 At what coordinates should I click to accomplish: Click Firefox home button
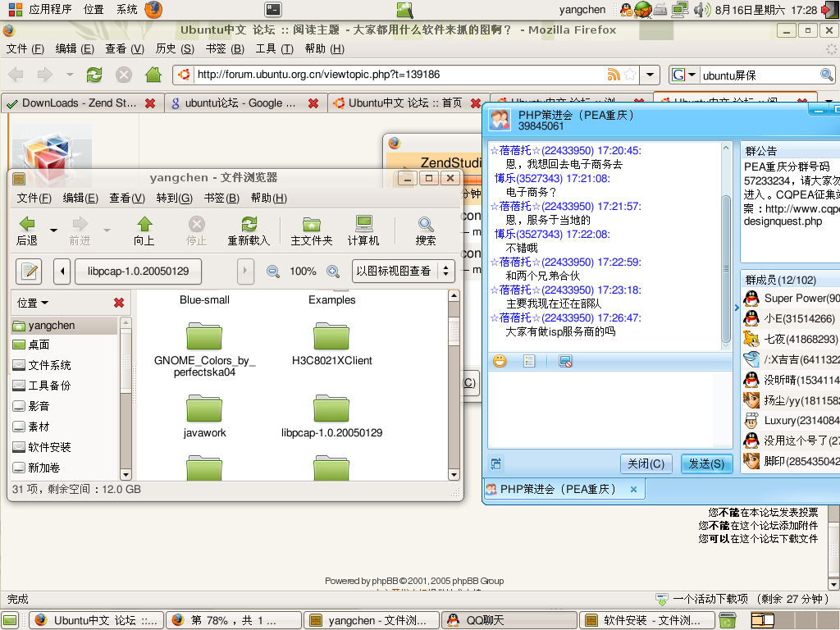click(x=153, y=75)
